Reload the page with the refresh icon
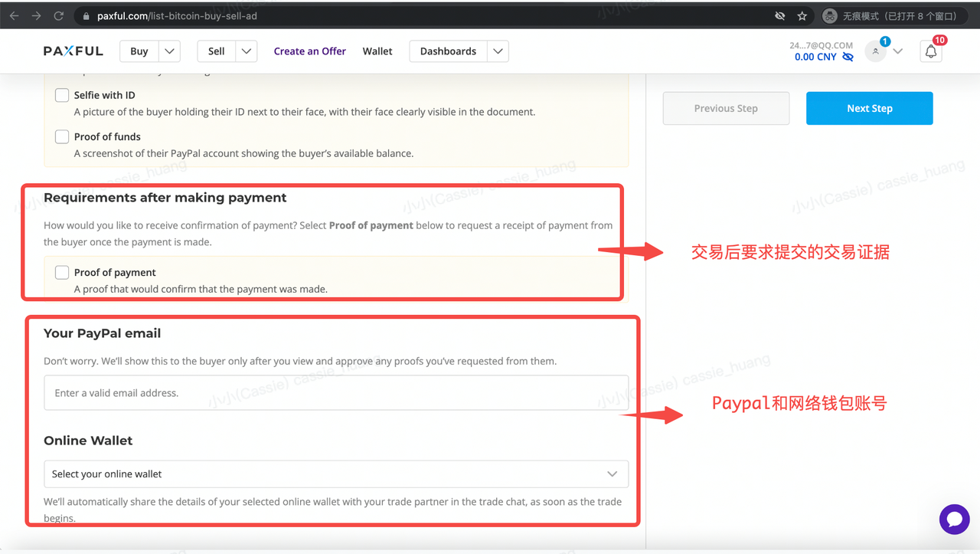Image resolution: width=980 pixels, height=554 pixels. (59, 15)
